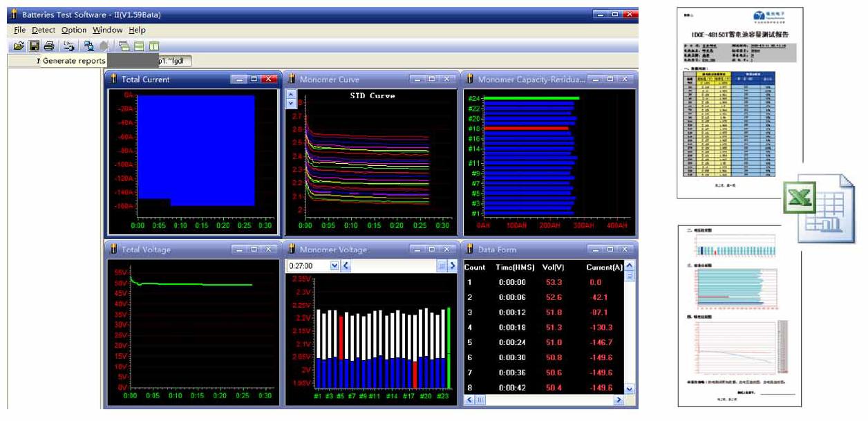The image size is (868, 421).
Task: Click the Open file toolbar icon
Action: point(19,46)
